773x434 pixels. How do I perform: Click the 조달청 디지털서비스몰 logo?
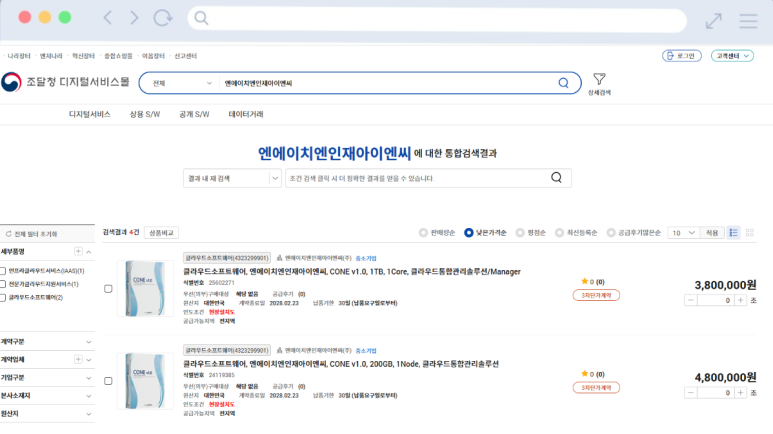pyautogui.click(x=65, y=82)
